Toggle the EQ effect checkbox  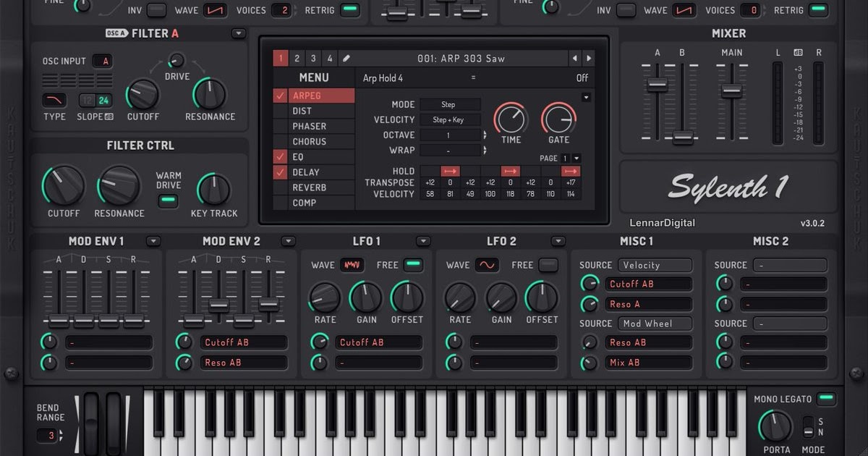[280, 156]
